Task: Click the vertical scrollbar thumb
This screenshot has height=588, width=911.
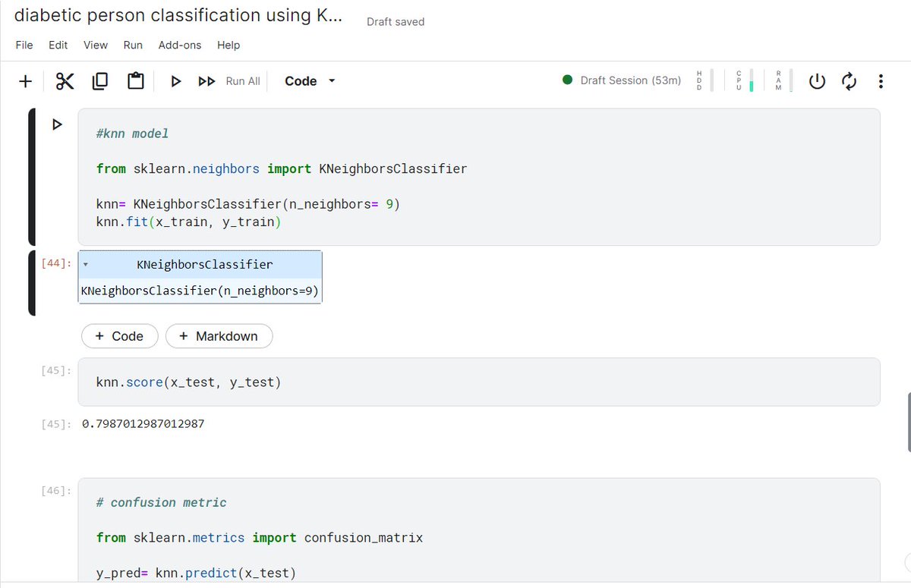Action: coord(909,421)
